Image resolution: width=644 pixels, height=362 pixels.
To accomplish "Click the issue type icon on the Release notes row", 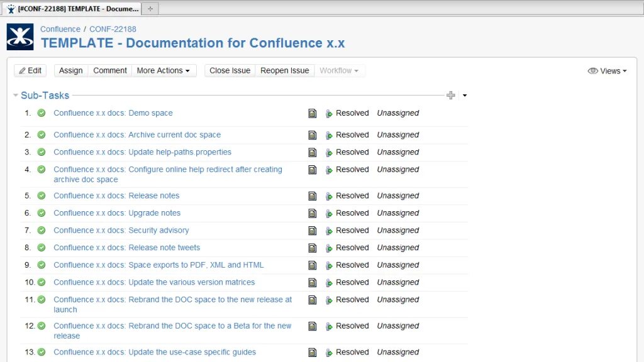I will tap(312, 196).
